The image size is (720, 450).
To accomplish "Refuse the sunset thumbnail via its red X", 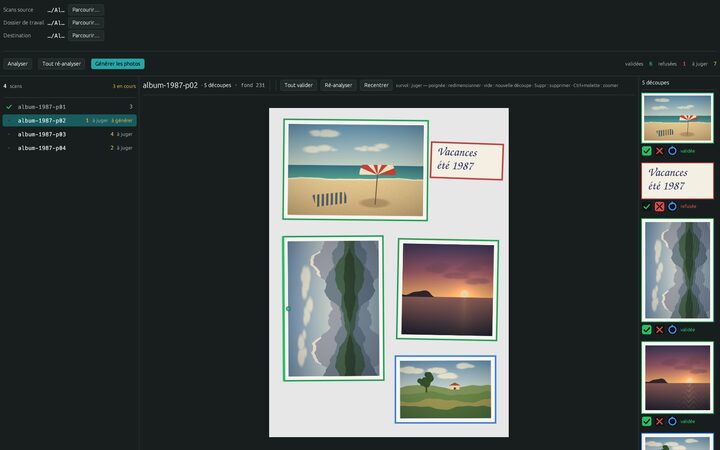I will (659, 421).
